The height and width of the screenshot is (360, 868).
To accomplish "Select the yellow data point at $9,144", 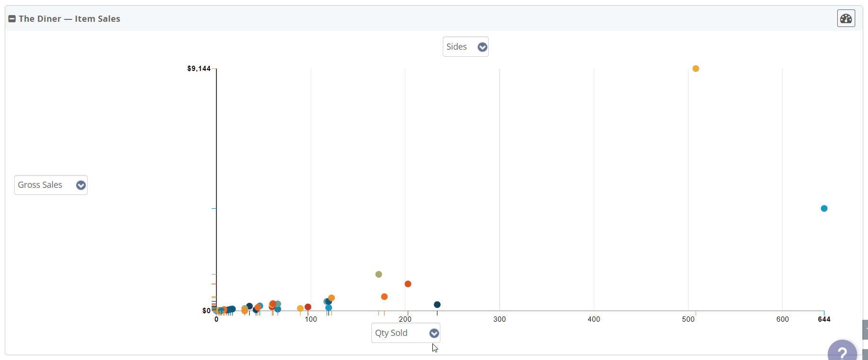I will pyautogui.click(x=696, y=69).
